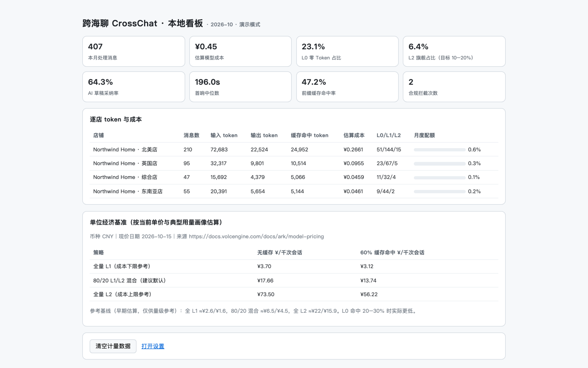The height and width of the screenshot is (368, 588).
Task: Select the Northwind Home · 综合店 row name
Action: [x=125, y=177]
